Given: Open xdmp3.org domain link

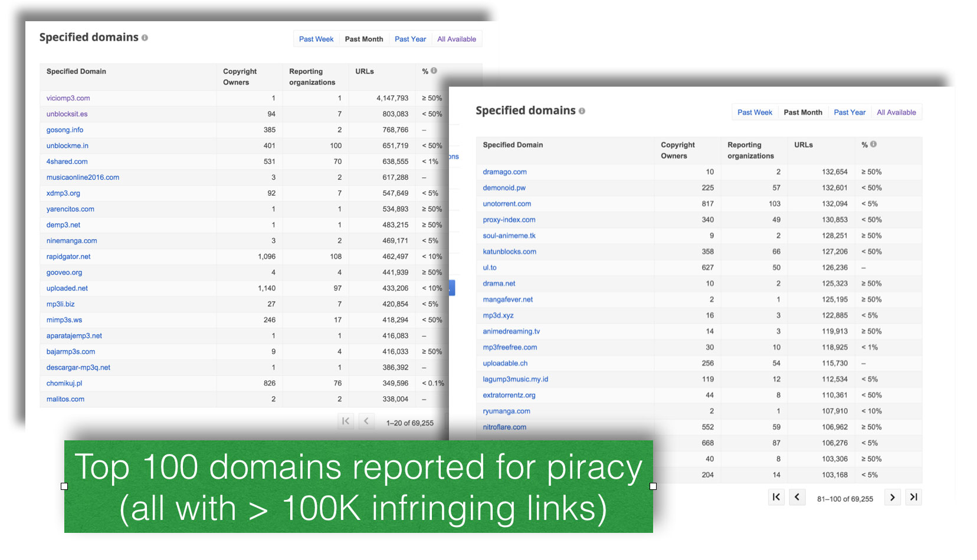Looking at the screenshot, I should pyautogui.click(x=63, y=193).
